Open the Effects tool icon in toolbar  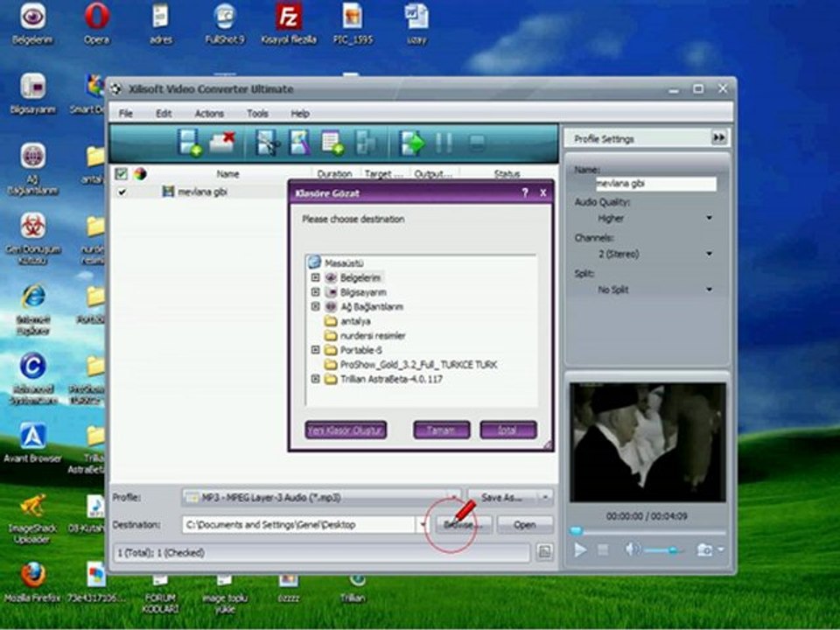pos(299,143)
